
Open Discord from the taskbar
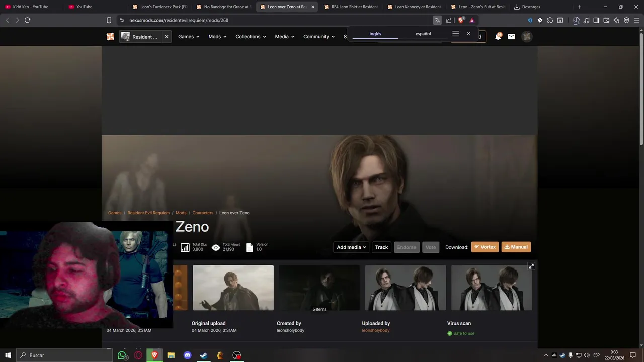188,355
